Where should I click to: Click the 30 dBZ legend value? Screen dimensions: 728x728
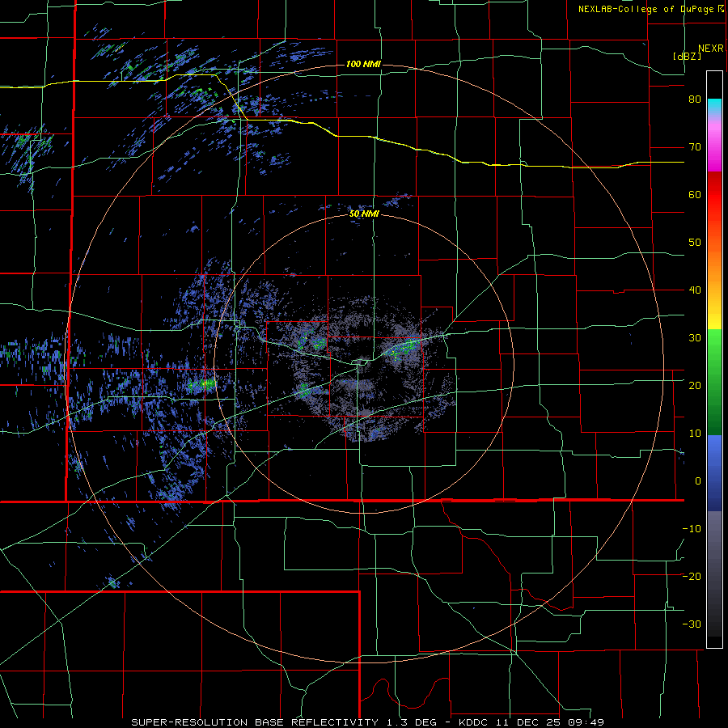point(695,338)
